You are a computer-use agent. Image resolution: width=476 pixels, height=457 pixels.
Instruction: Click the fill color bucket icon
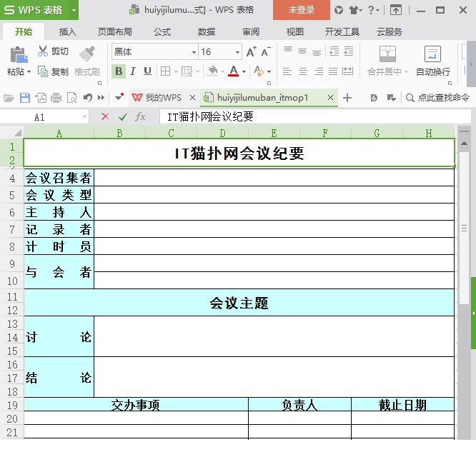pos(212,71)
